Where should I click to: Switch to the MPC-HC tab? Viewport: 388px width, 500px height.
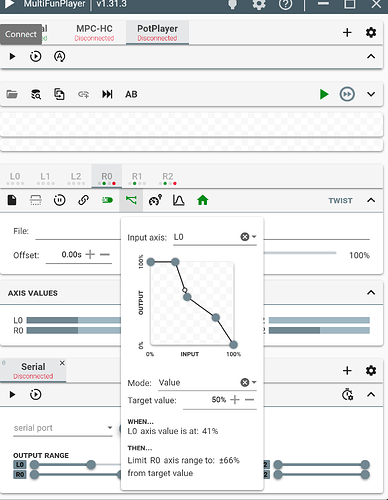click(94, 33)
